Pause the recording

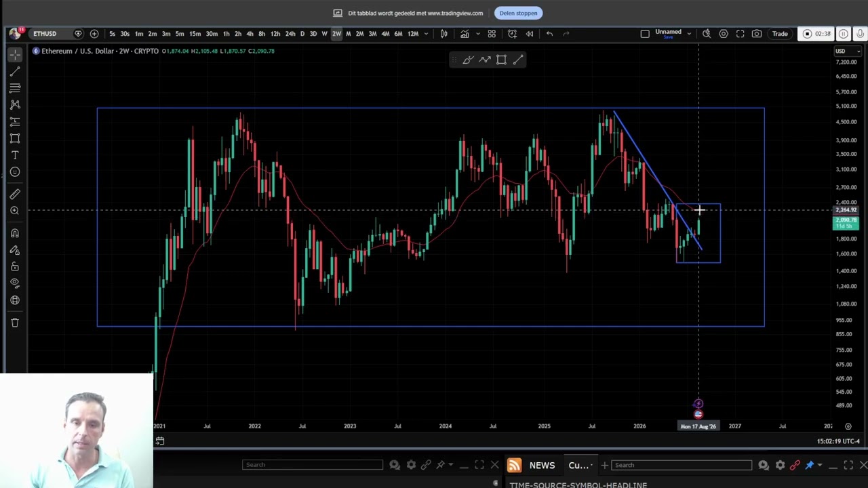[844, 34]
